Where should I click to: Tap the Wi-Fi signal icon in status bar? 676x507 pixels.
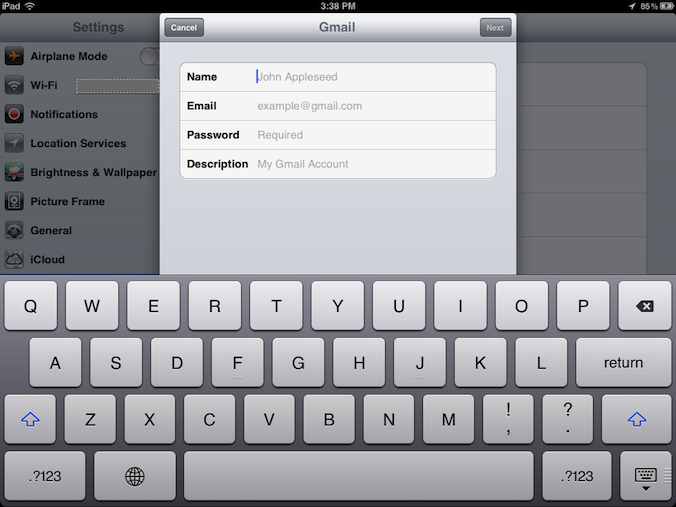click(29, 6)
